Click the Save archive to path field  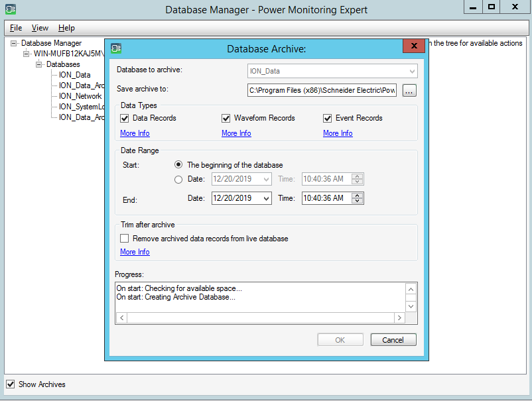click(322, 90)
